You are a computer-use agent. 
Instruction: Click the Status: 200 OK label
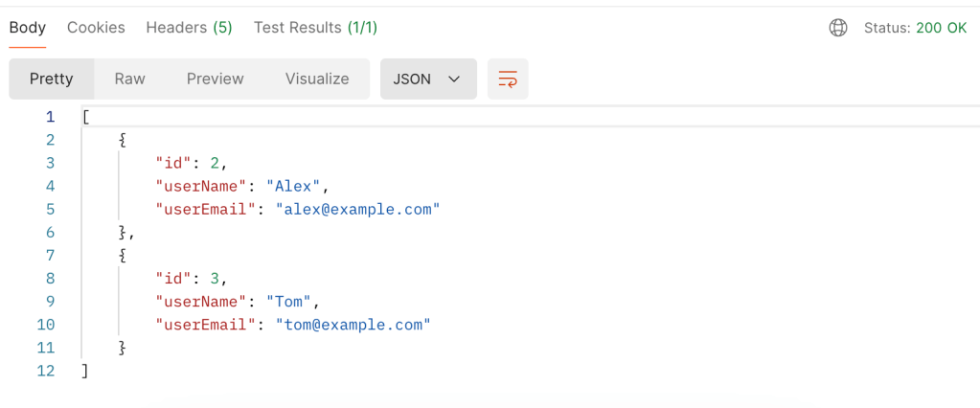coord(915,28)
